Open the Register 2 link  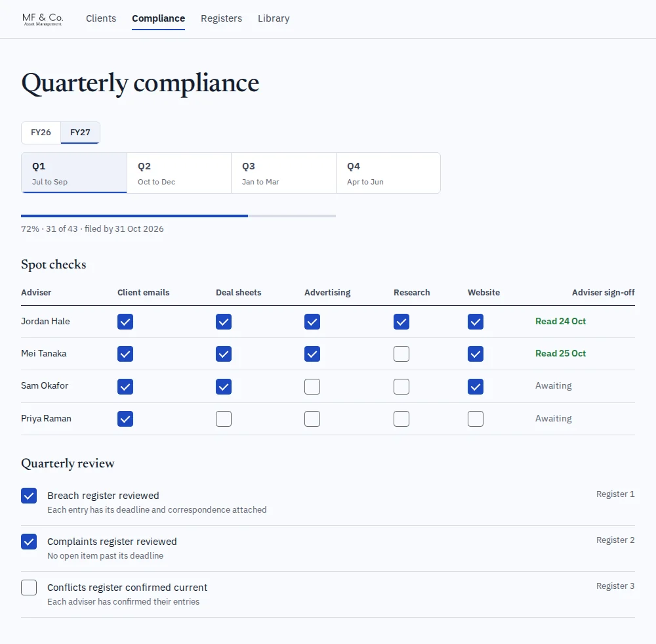tap(615, 540)
